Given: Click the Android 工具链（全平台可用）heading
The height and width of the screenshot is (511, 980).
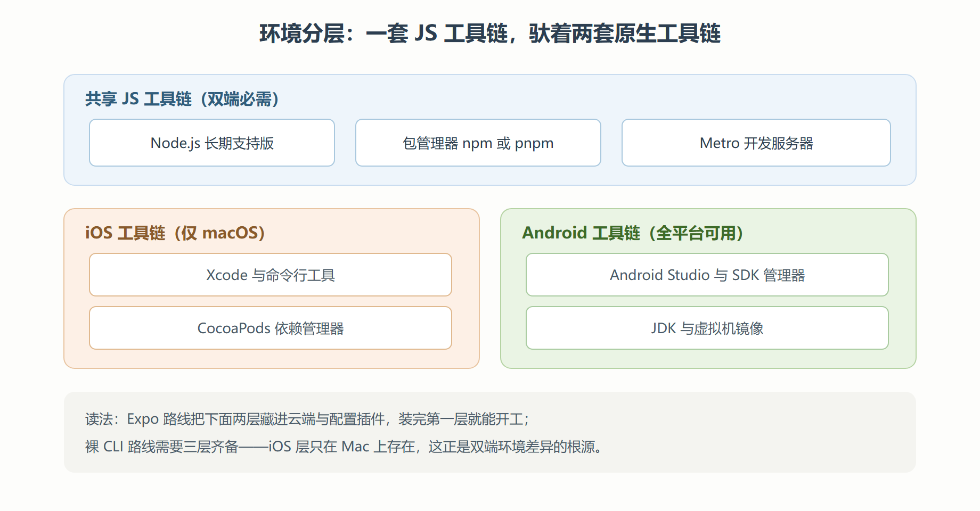Looking at the screenshot, I should point(633,233).
